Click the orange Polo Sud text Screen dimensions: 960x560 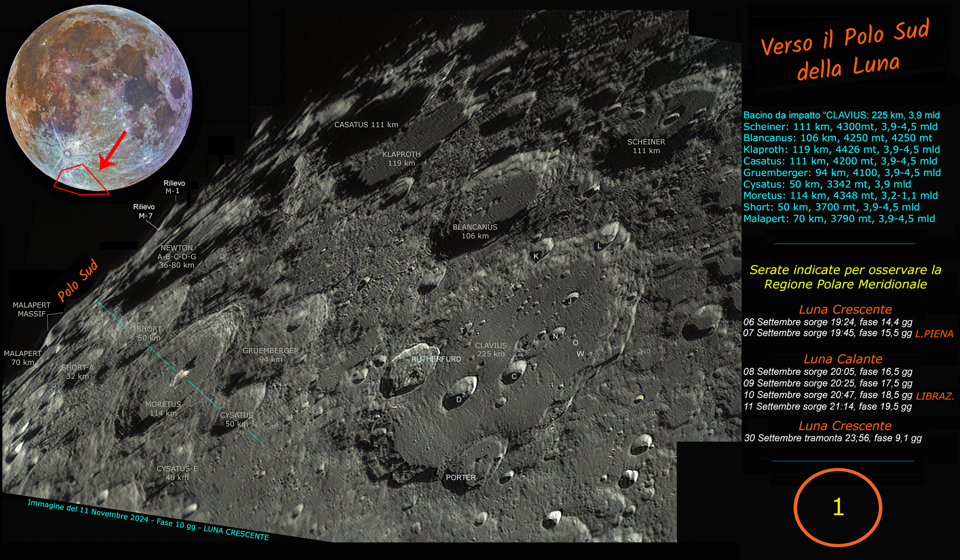pyautogui.click(x=78, y=280)
